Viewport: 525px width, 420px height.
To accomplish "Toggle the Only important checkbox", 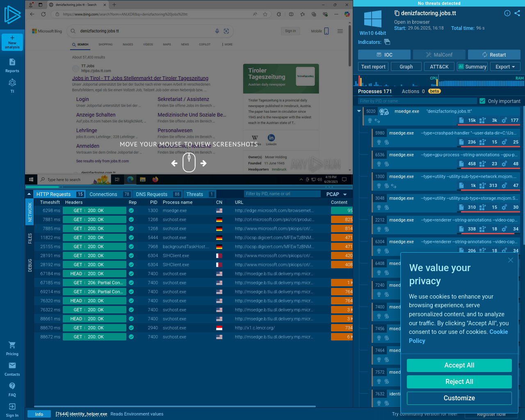I will click(482, 101).
